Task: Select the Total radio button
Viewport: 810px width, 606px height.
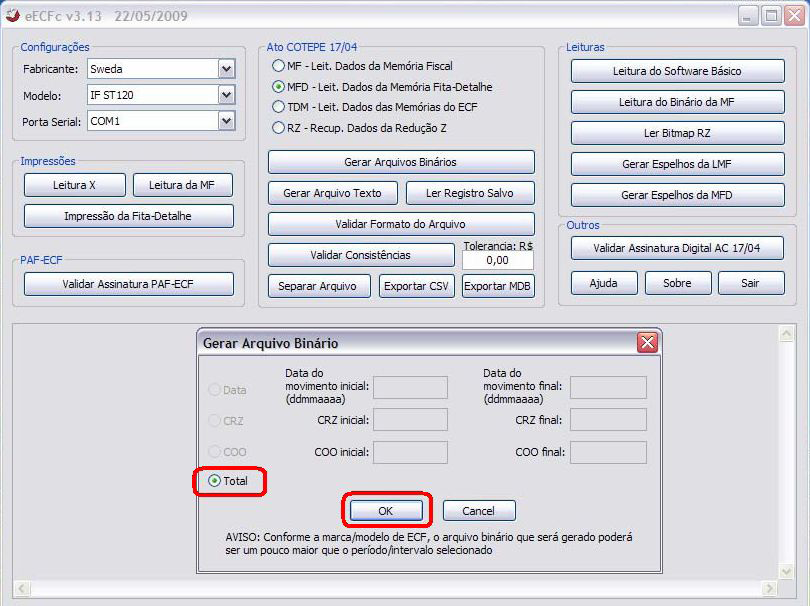Action: pyautogui.click(x=215, y=481)
